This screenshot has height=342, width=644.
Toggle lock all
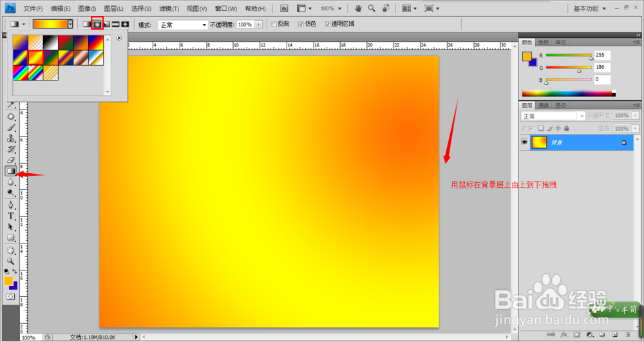[x=566, y=129]
